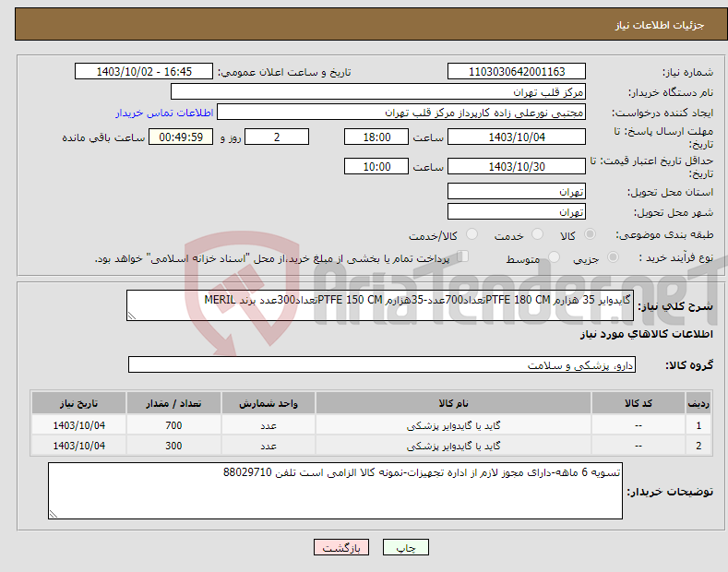Click the buyer name field مرکز قلب تهران
Image resolution: width=728 pixels, height=572 pixels.
click(378, 92)
